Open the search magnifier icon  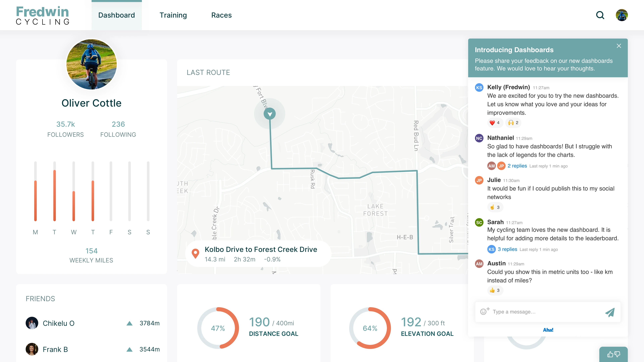[x=600, y=15]
